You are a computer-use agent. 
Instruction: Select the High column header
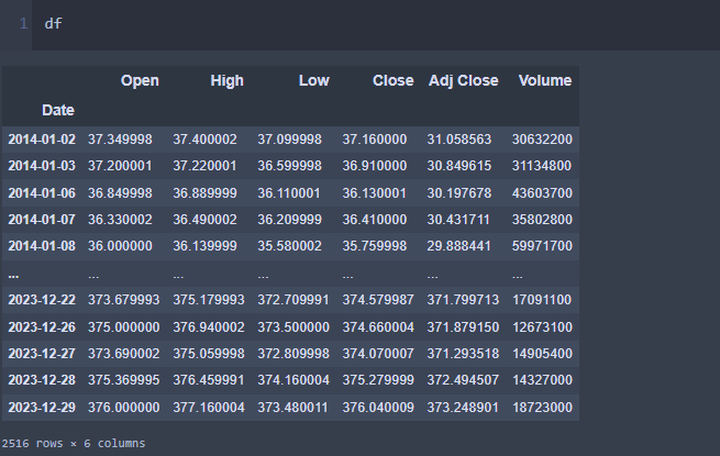(226, 81)
